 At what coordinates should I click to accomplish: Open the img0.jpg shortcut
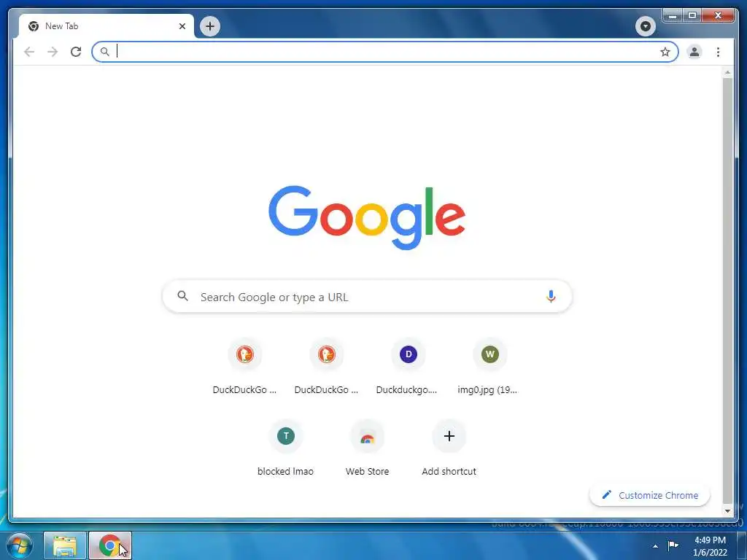click(489, 355)
